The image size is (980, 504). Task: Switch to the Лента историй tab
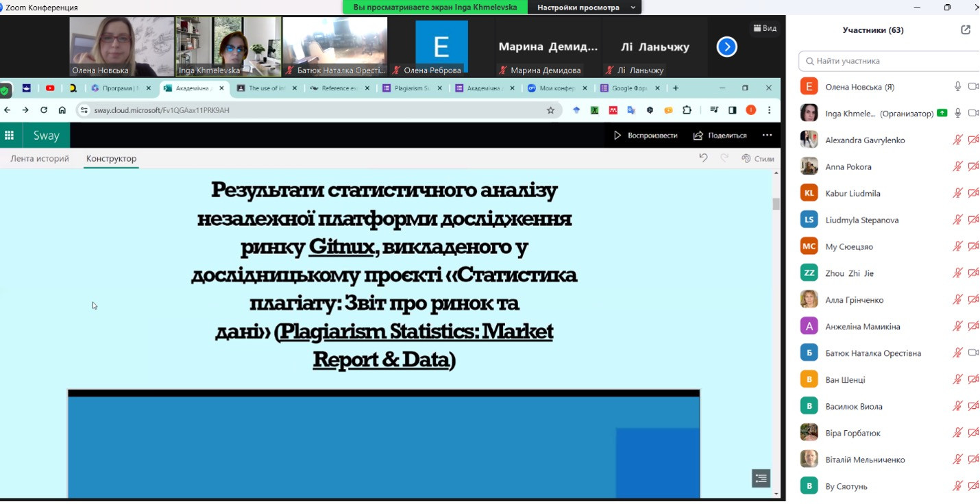pyautogui.click(x=40, y=159)
